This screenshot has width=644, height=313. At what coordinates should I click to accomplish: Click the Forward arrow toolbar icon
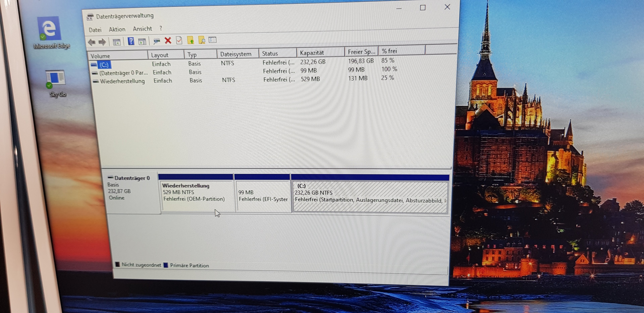102,42
